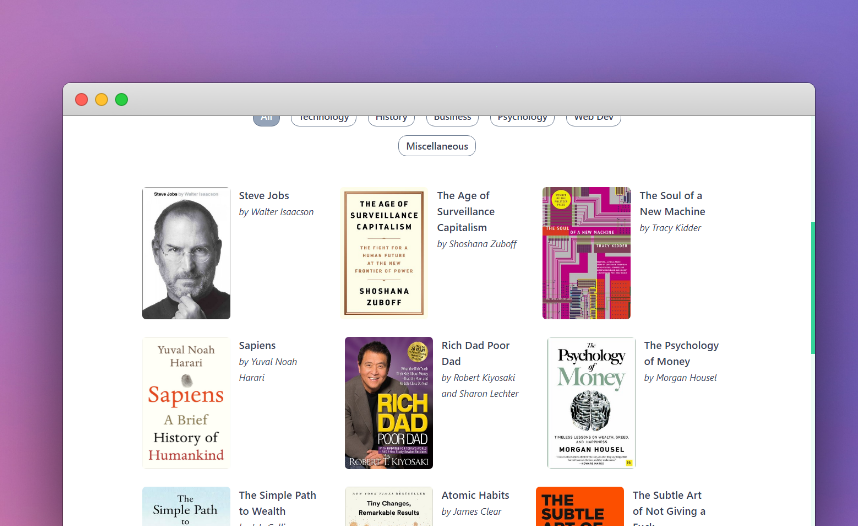
Task: Click the red close window button
Action: point(82,100)
